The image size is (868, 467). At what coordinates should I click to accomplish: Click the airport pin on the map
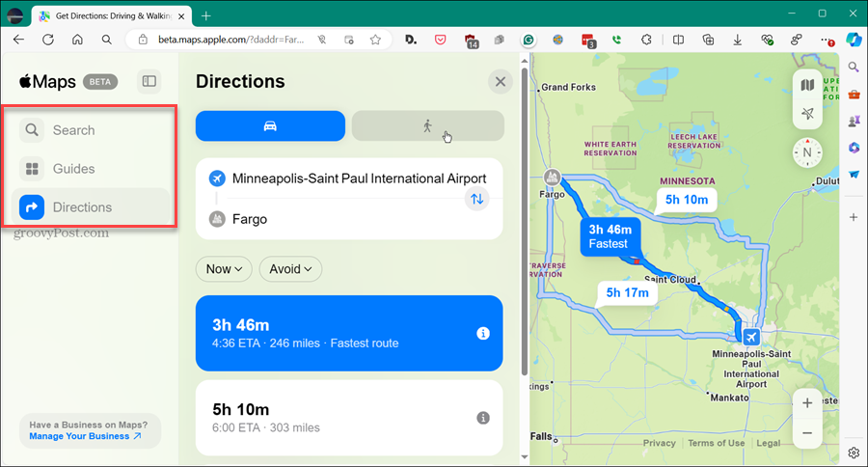click(751, 337)
